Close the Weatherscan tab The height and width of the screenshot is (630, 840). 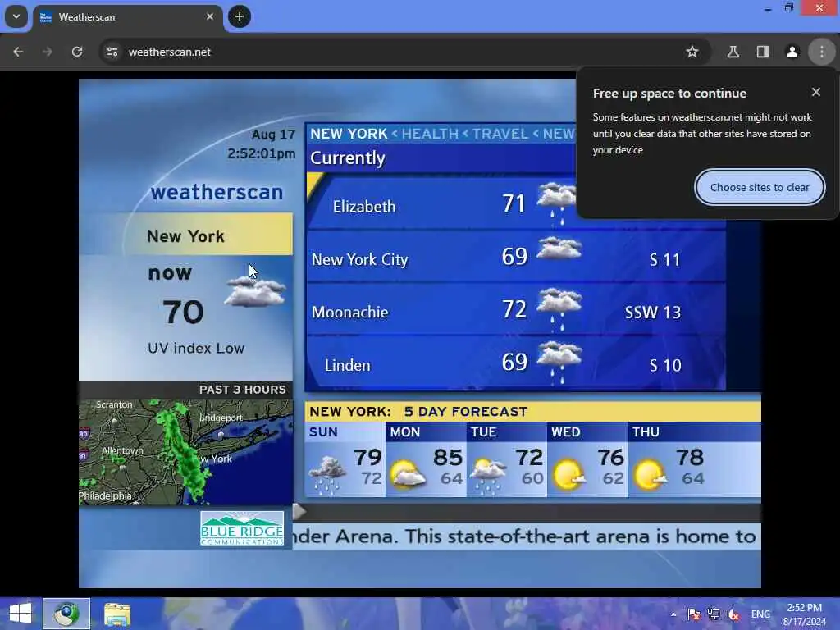[x=210, y=16]
